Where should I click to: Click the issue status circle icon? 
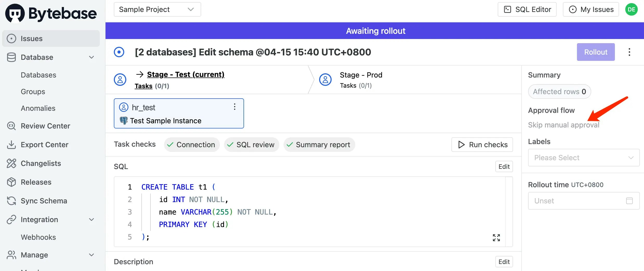pyautogui.click(x=119, y=52)
